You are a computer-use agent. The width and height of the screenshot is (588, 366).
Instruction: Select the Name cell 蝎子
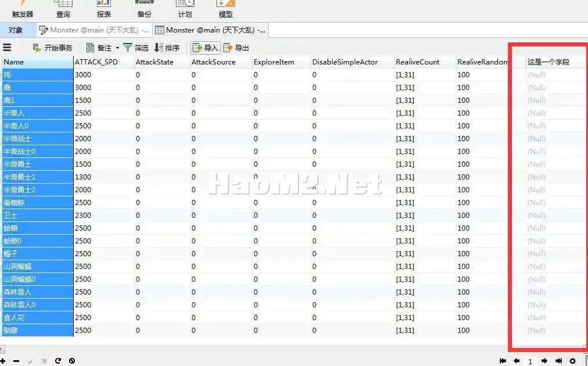tap(38, 253)
